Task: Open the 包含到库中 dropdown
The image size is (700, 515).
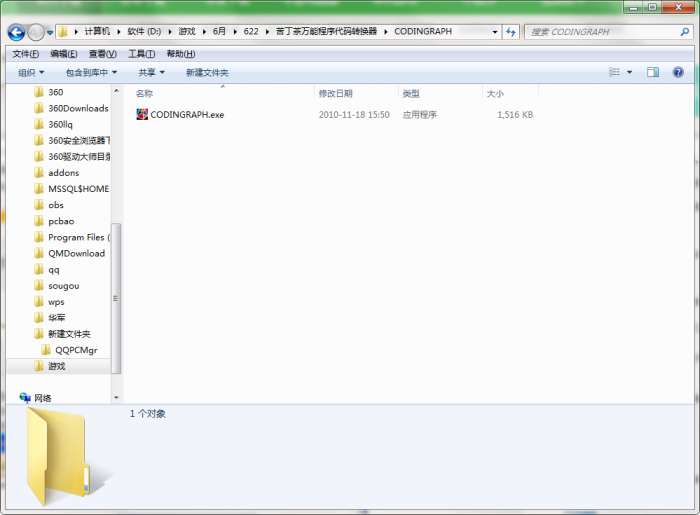Action: click(x=91, y=72)
